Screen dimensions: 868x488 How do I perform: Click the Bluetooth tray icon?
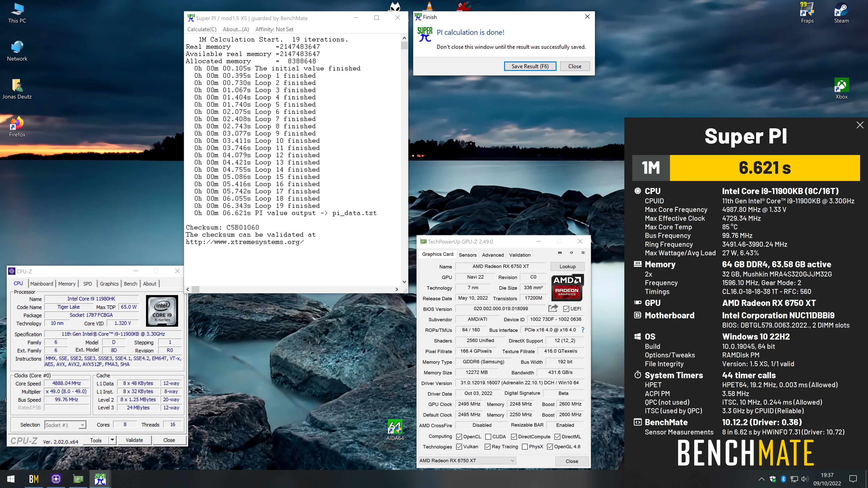tap(783, 479)
